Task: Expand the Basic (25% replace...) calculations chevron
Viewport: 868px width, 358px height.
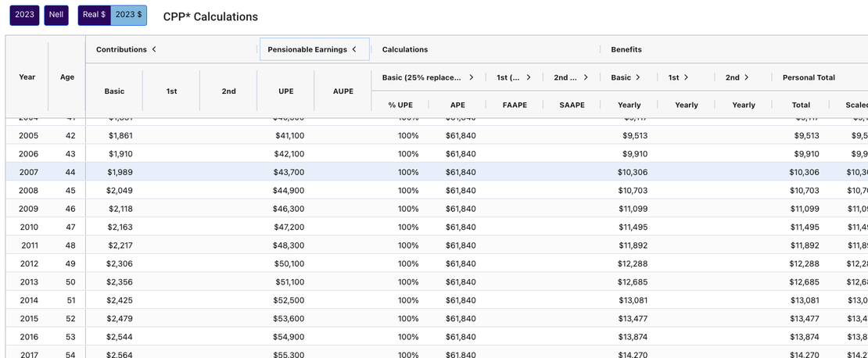Action: point(472,77)
